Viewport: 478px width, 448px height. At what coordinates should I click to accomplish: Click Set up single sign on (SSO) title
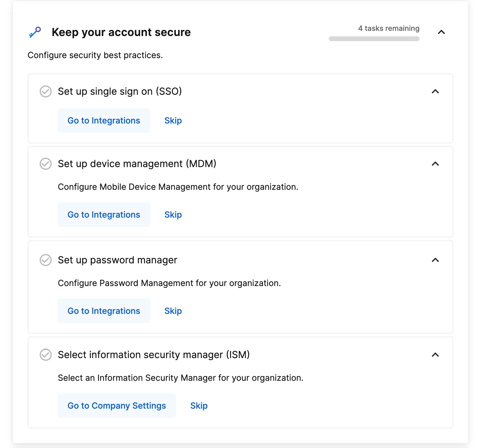point(120,91)
